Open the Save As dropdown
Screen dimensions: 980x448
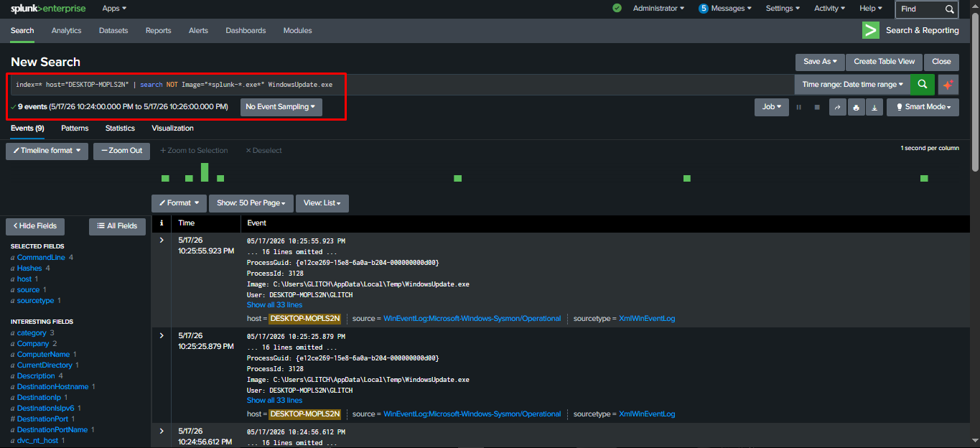[820, 62]
